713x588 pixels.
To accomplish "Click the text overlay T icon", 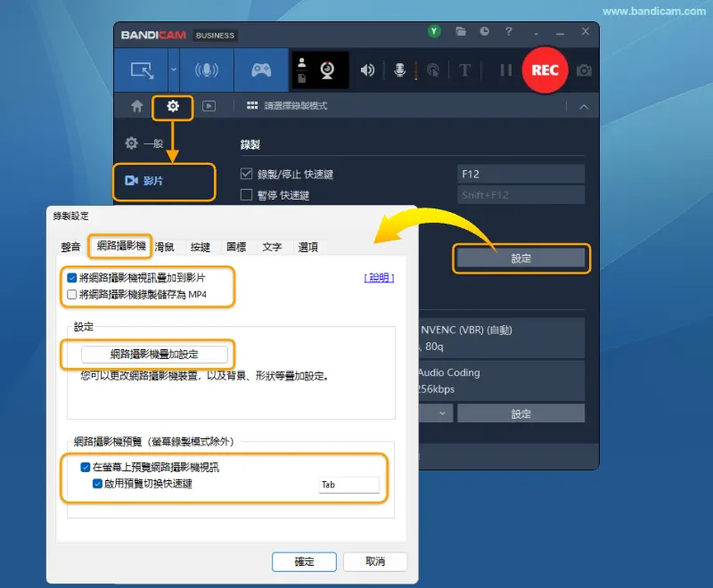I will pyautogui.click(x=464, y=70).
